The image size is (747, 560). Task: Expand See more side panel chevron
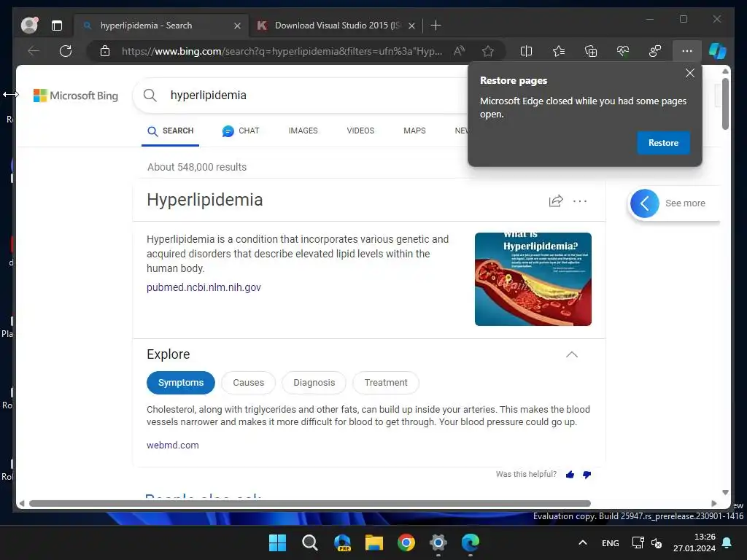[645, 203]
